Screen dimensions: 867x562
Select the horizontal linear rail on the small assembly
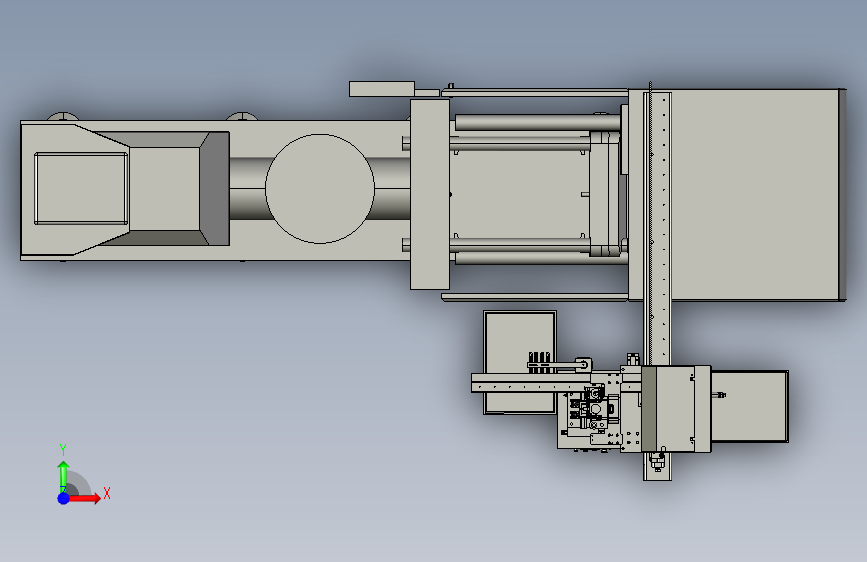(x=531, y=382)
